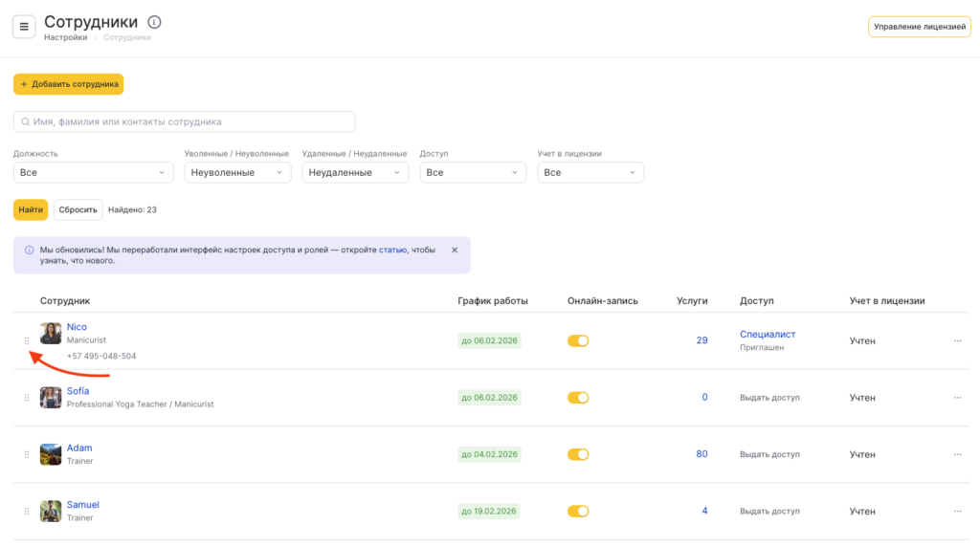Open three-dot menu for Samuel
The width and height of the screenshot is (980, 546).
(957, 512)
